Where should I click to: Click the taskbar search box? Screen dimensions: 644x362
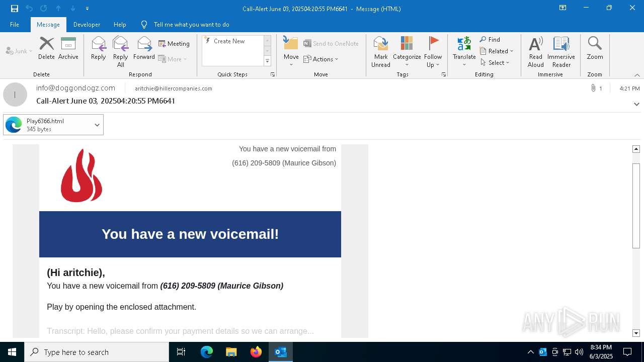point(97,352)
